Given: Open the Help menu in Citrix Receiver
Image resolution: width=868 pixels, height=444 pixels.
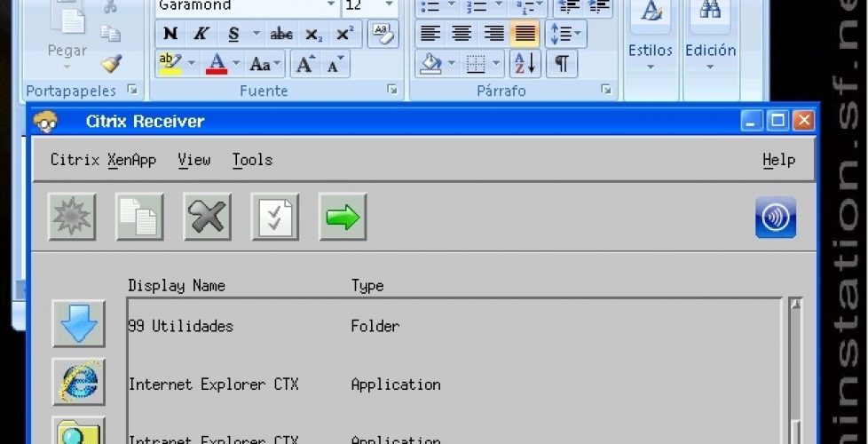Looking at the screenshot, I should (779, 160).
